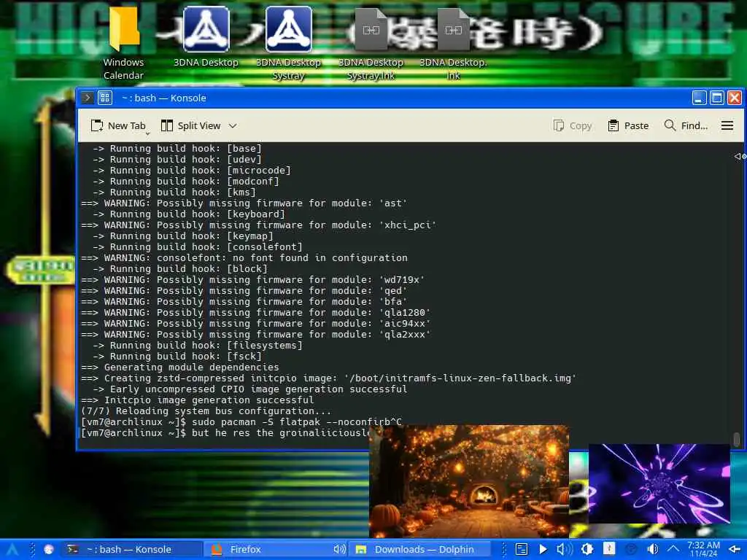Activate Split View in Konsole
This screenshot has height=560, width=747.
pos(191,125)
